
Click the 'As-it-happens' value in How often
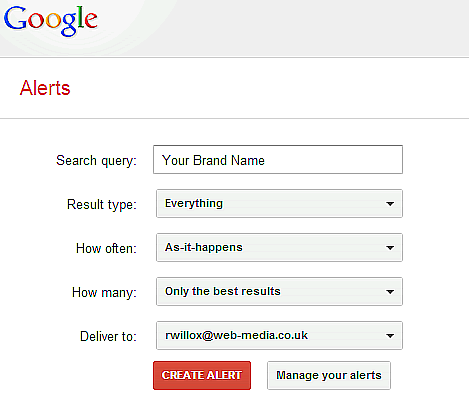click(204, 247)
